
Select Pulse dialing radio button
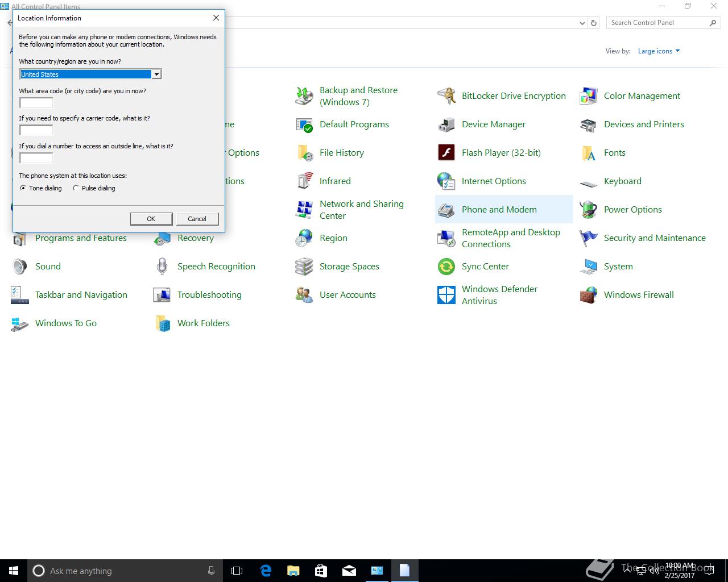[x=76, y=188]
